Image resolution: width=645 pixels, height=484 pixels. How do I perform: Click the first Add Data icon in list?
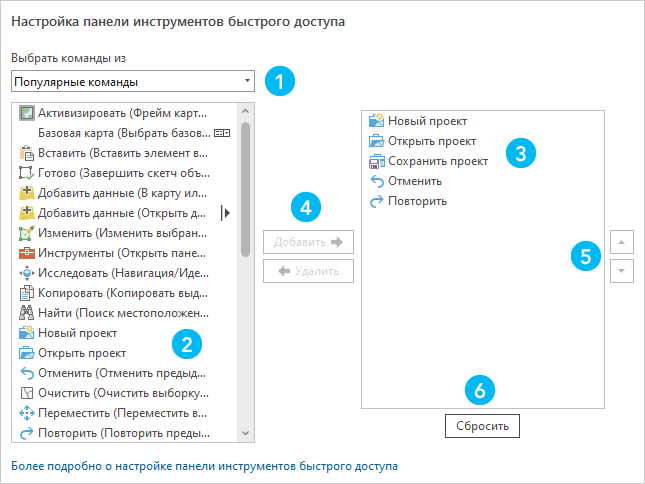[27, 192]
